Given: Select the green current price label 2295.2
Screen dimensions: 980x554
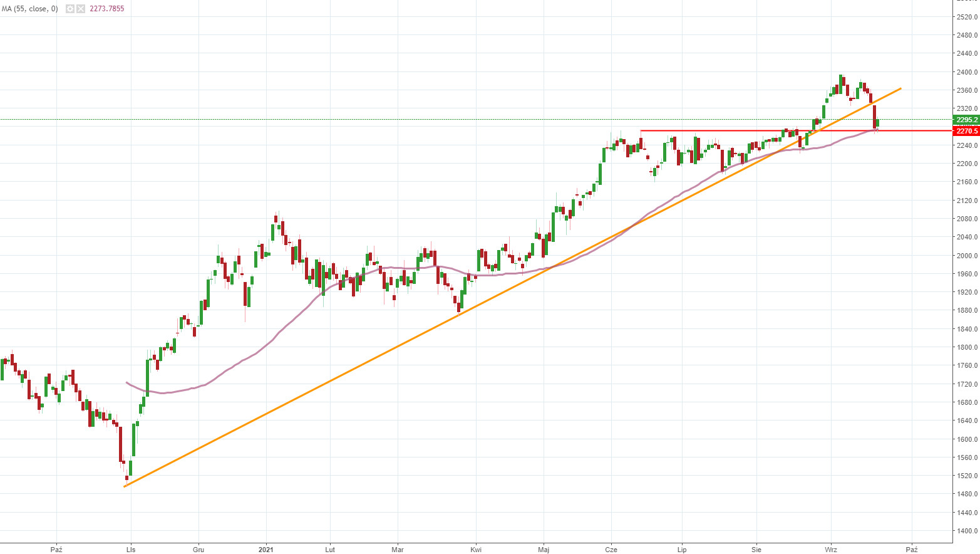Looking at the screenshot, I should click(x=966, y=120).
